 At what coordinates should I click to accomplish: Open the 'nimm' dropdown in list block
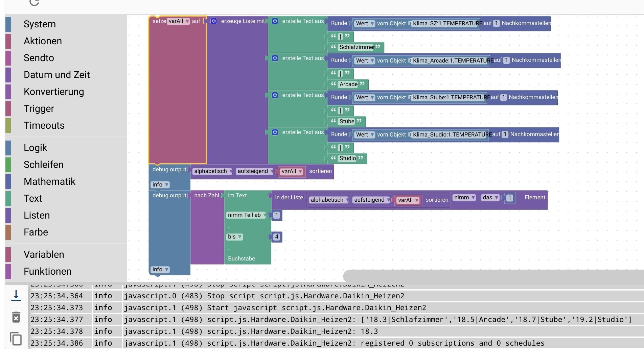(x=464, y=197)
